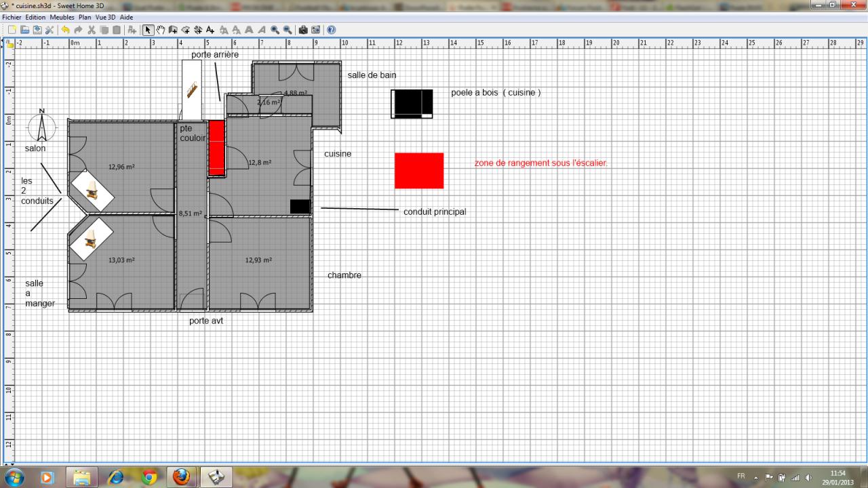
Task: Click the red 'zone de rangement' text
Action: click(541, 163)
